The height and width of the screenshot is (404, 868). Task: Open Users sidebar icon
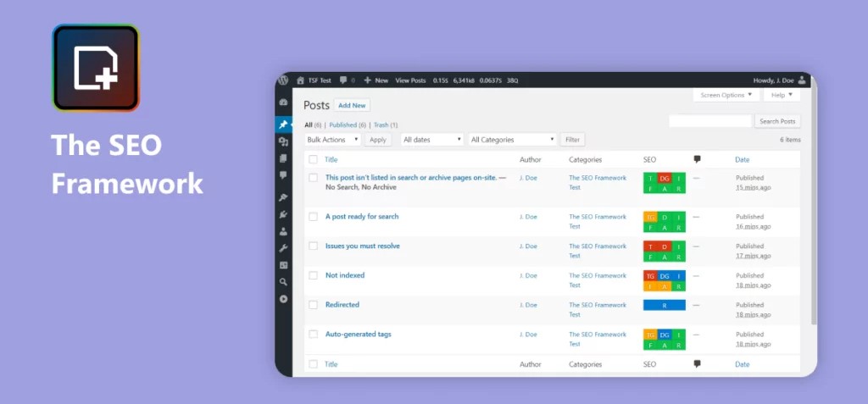pyautogui.click(x=283, y=231)
